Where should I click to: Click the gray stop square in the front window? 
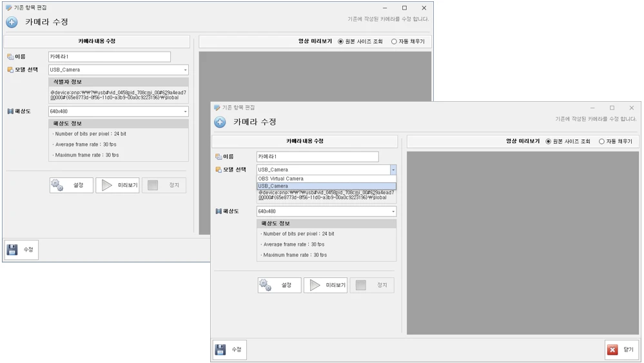[360, 285]
